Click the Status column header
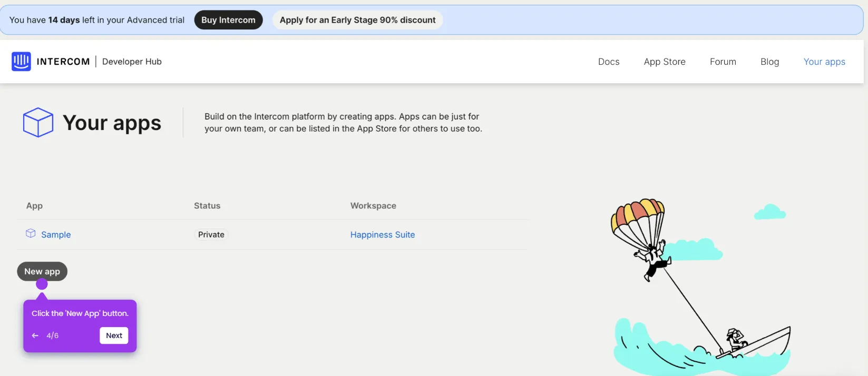Viewport: 868px width, 376px height. [x=207, y=206]
